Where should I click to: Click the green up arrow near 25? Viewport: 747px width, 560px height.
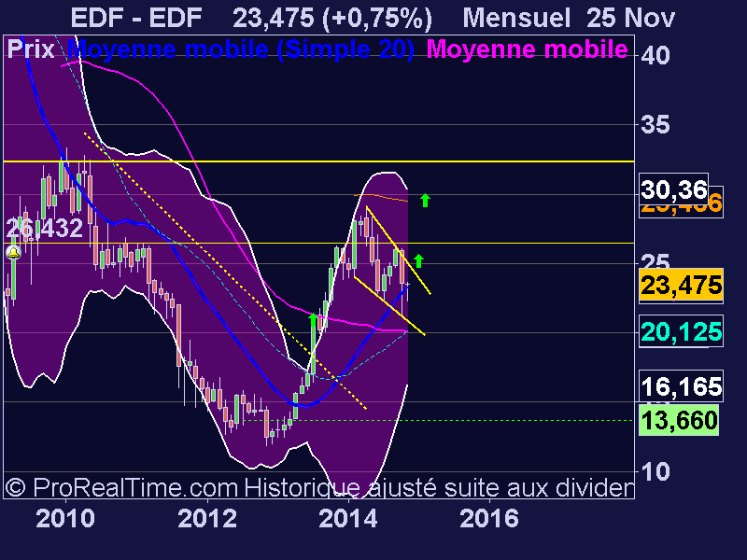point(418,261)
